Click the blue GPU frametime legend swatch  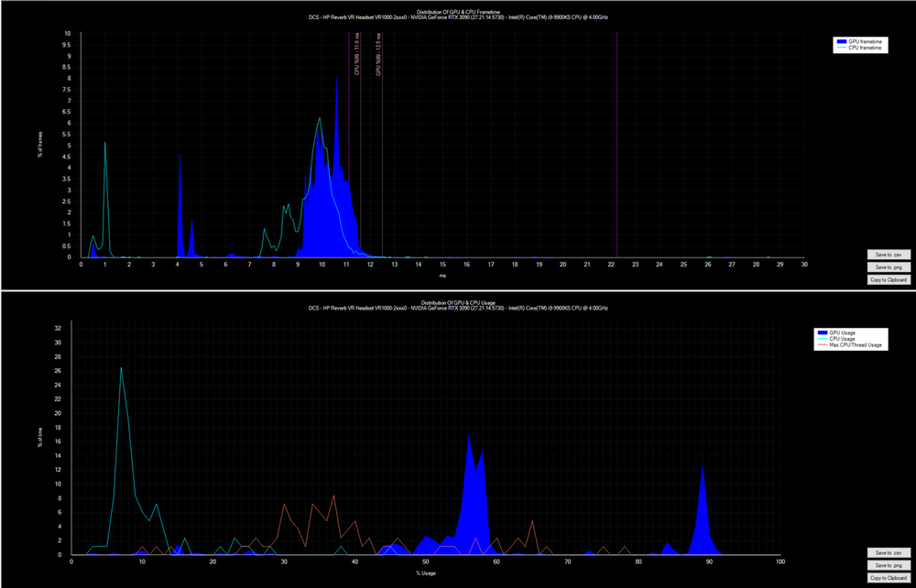click(842, 42)
